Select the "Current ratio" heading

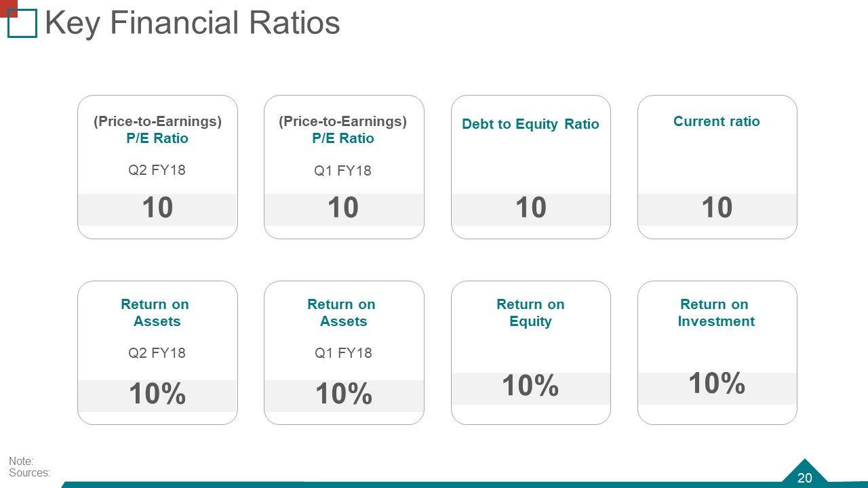(x=716, y=121)
